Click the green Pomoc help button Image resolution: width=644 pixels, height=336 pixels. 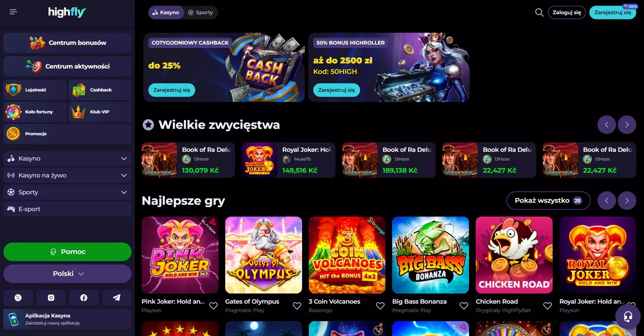click(67, 252)
